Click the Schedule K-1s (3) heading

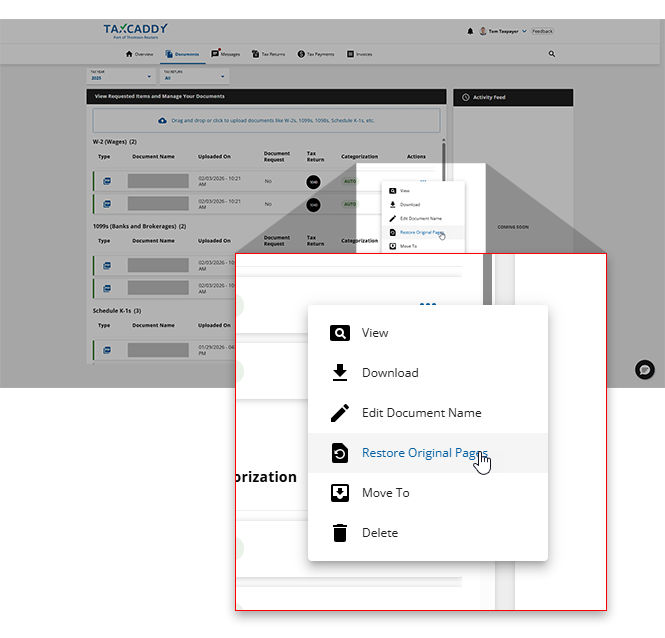(117, 311)
